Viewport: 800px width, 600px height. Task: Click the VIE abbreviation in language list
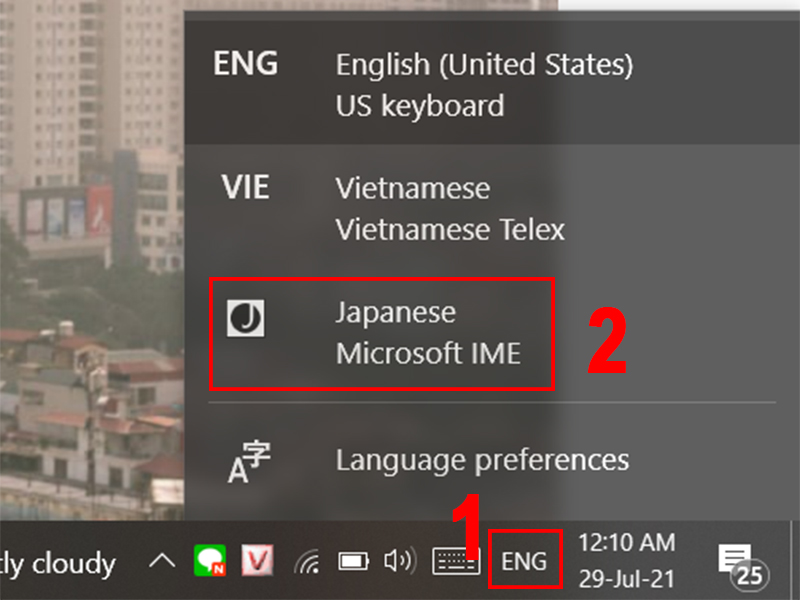[x=245, y=187]
